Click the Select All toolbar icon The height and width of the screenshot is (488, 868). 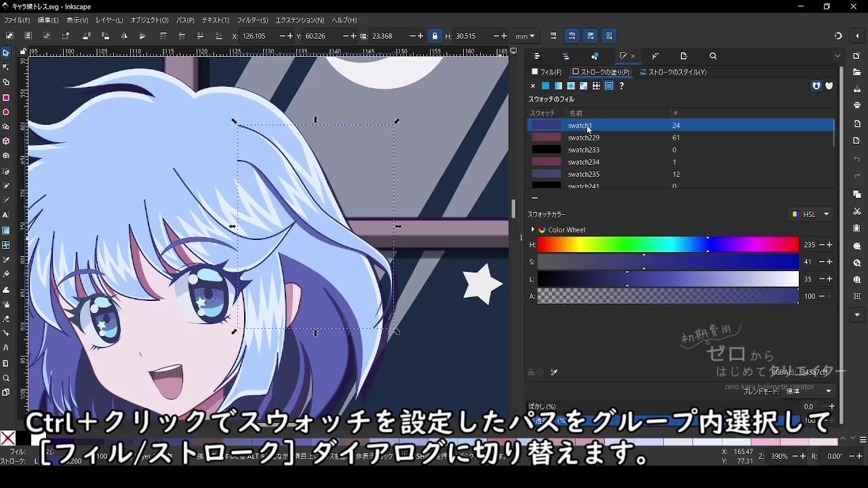tap(9, 36)
